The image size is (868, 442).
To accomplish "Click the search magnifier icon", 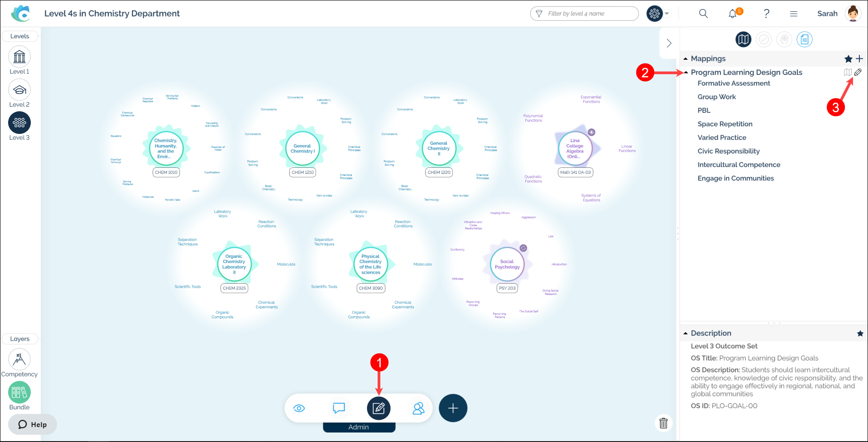I will (x=703, y=14).
